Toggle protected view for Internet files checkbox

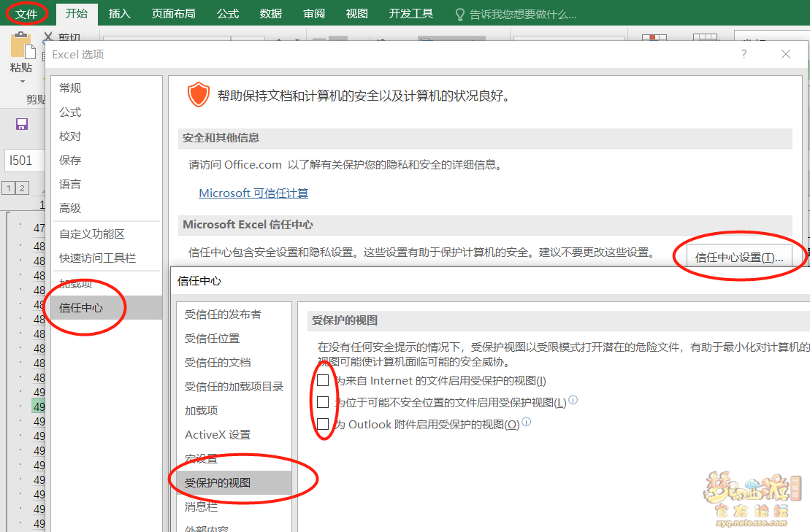pos(323,380)
